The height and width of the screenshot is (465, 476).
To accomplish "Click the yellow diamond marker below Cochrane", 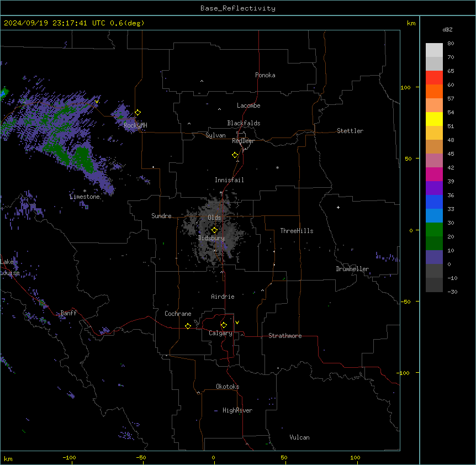I will [x=188, y=326].
